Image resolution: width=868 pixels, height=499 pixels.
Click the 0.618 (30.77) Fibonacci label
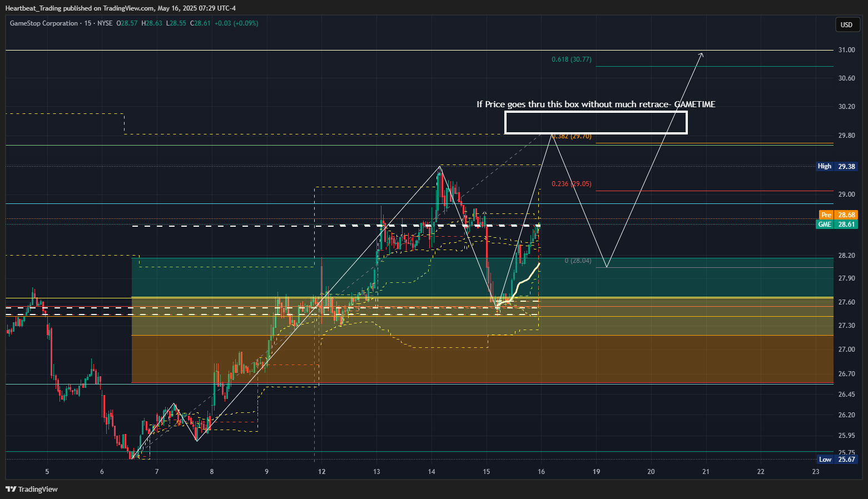pyautogui.click(x=572, y=59)
